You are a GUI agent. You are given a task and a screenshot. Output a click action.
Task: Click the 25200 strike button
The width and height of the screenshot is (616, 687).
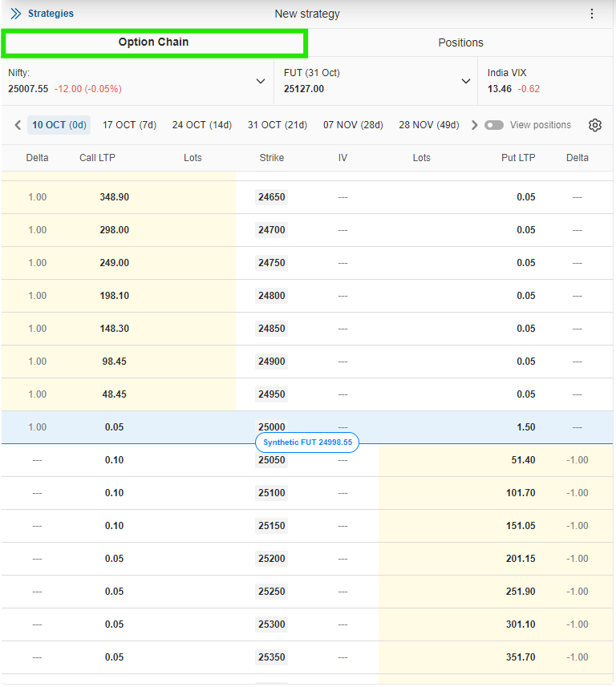coord(271,559)
